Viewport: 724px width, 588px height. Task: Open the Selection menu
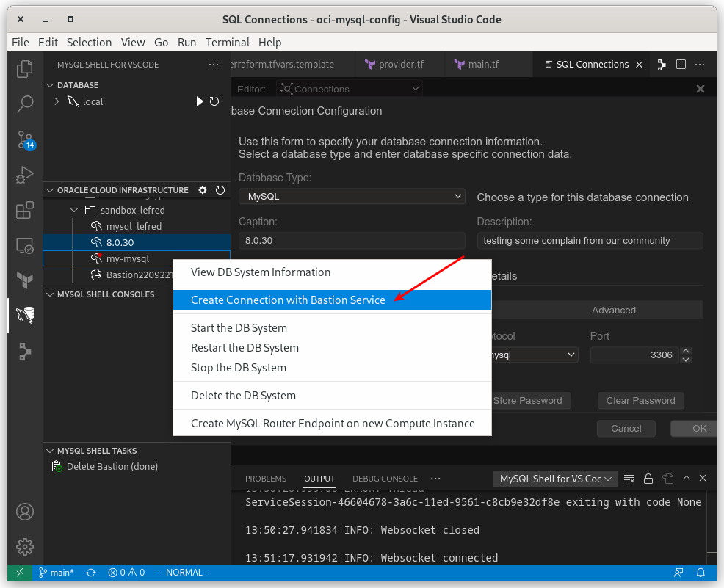(89, 43)
